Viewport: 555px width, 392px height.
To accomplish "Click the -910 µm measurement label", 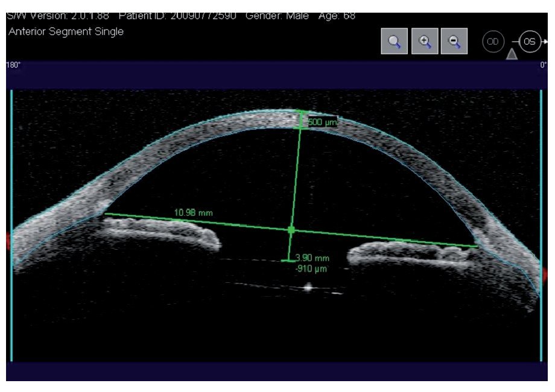I will click(x=311, y=268).
